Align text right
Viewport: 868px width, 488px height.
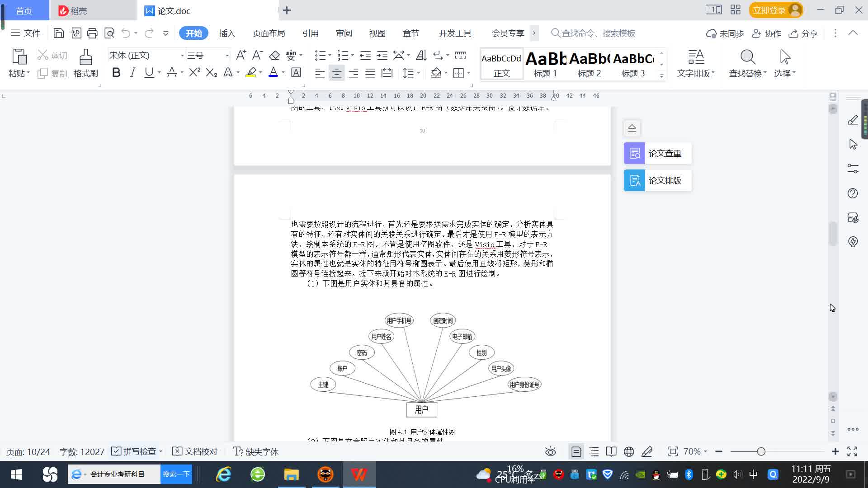[354, 73]
